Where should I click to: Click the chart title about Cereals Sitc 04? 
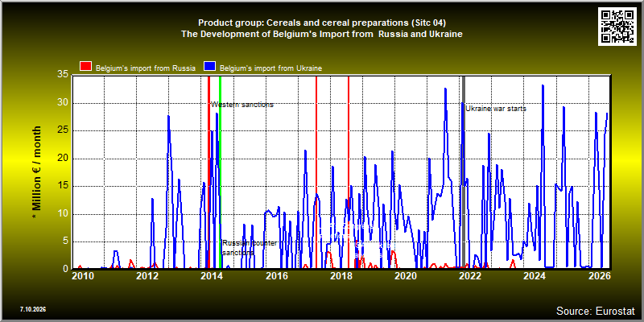point(322,23)
